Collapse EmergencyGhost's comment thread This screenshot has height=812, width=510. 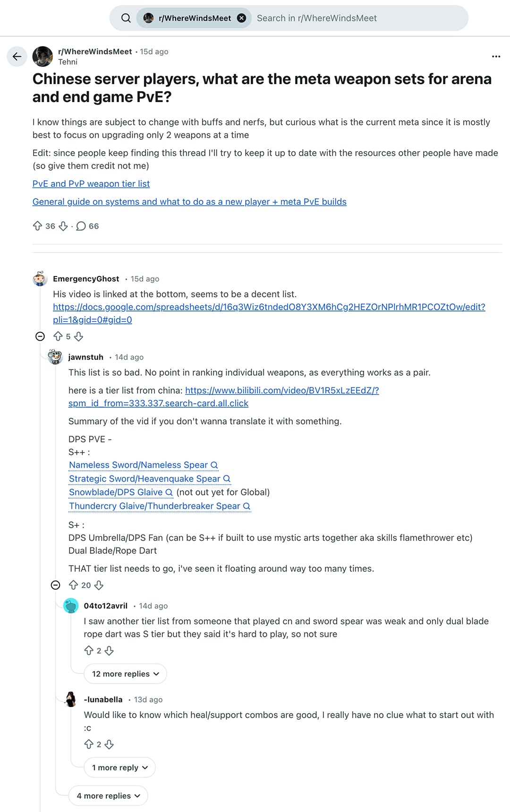[40, 337]
